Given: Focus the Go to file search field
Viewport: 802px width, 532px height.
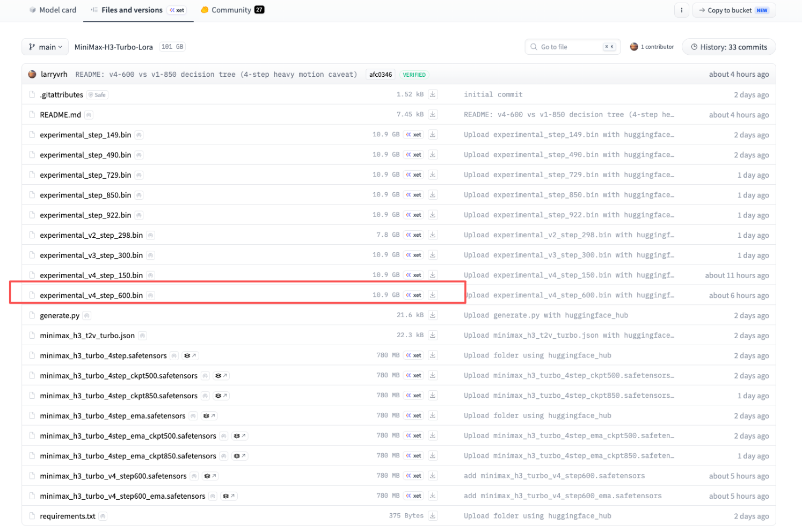Looking at the screenshot, I should (x=573, y=47).
